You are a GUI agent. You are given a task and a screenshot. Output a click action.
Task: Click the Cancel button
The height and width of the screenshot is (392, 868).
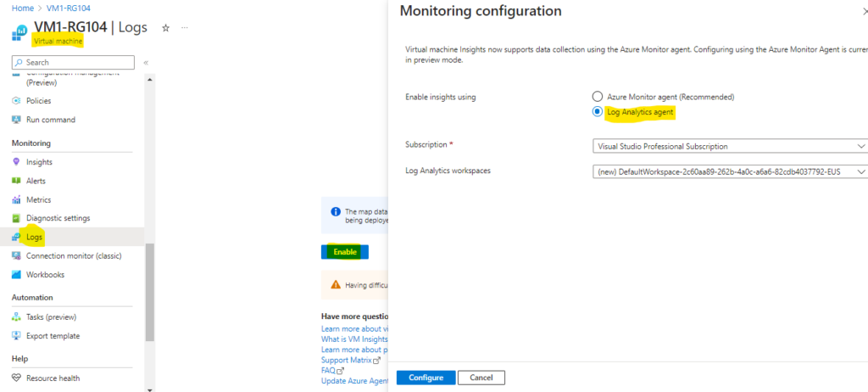pyautogui.click(x=481, y=378)
